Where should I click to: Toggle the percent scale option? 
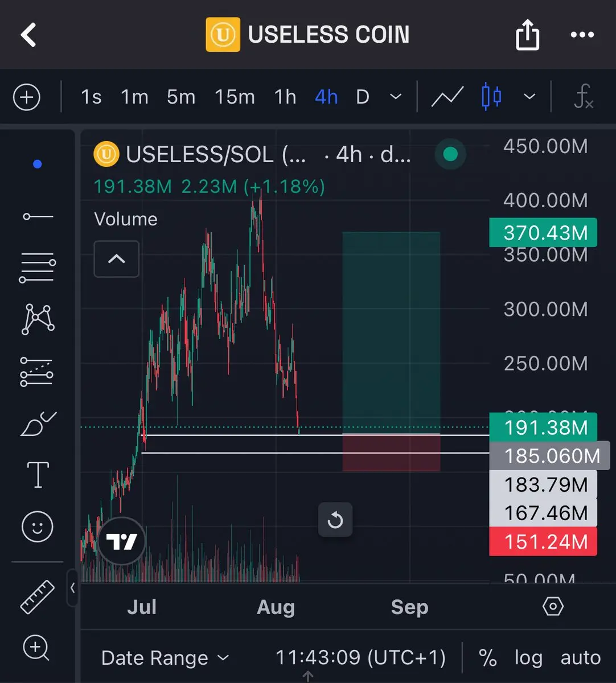[x=487, y=658]
